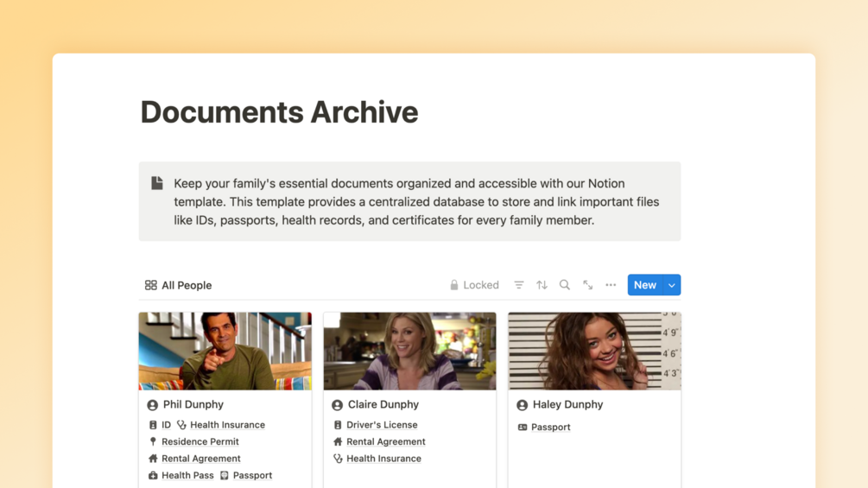Click stethoscope icon beside Claire's Health Insurance
This screenshot has height=488, width=868.
point(338,458)
